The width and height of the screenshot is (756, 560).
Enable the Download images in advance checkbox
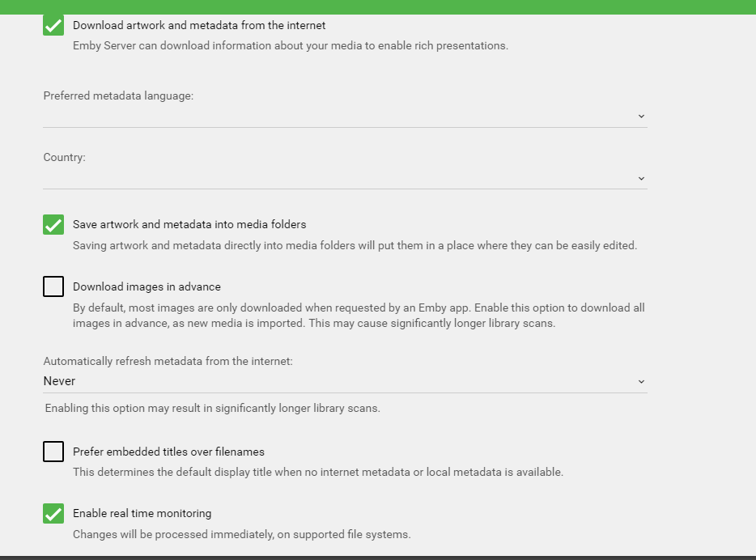tap(53, 286)
